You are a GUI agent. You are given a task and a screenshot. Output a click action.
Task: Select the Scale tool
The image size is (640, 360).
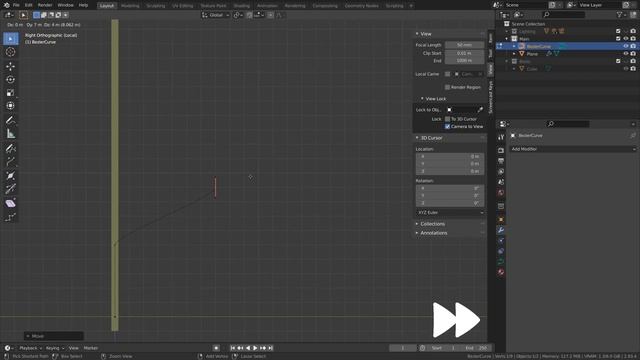(x=11, y=93)
